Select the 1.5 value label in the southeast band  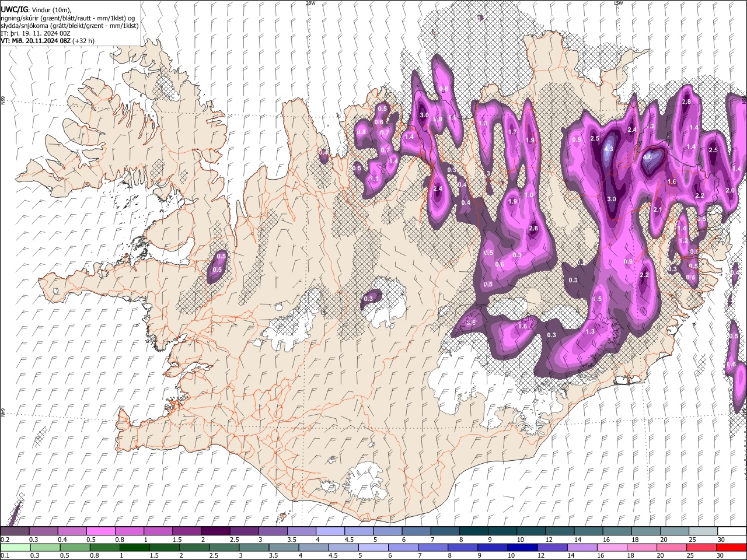(598, 299)
